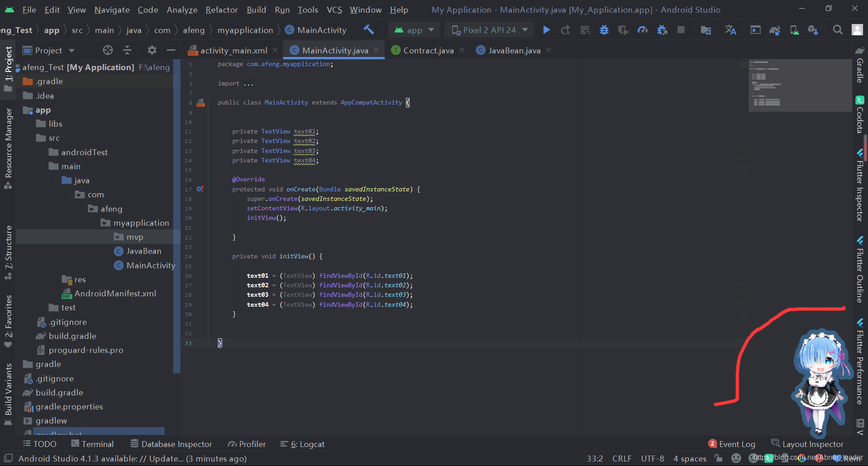Run the app with the green play button
868x466 pixels.
click(547, 30)
